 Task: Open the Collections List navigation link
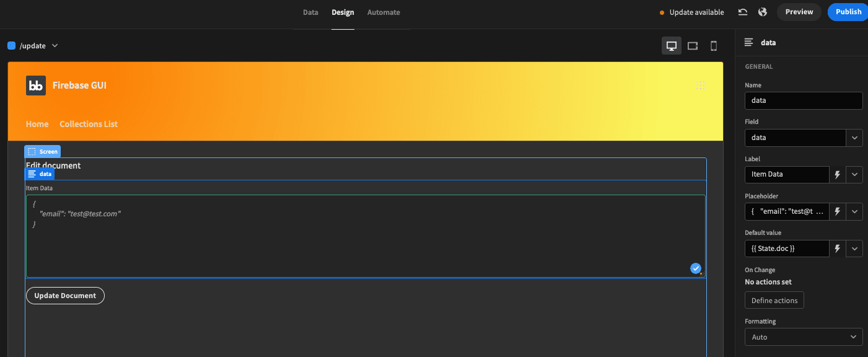point(89,124)
